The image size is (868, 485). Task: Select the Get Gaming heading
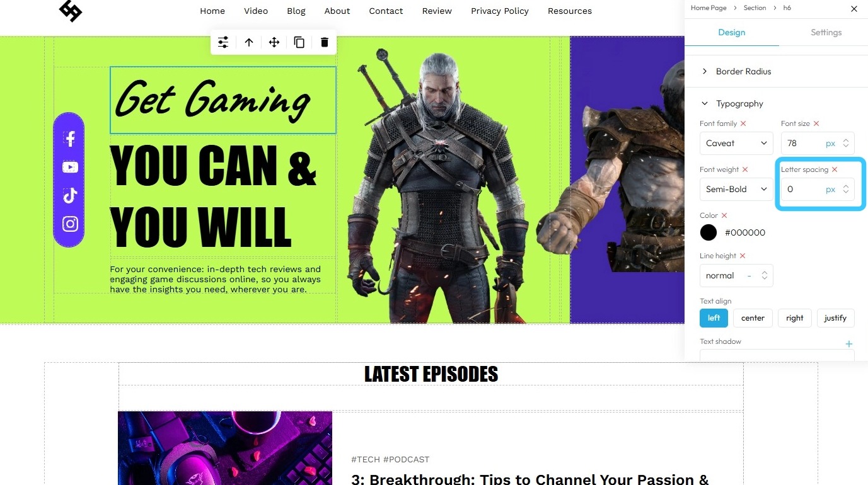223,100
